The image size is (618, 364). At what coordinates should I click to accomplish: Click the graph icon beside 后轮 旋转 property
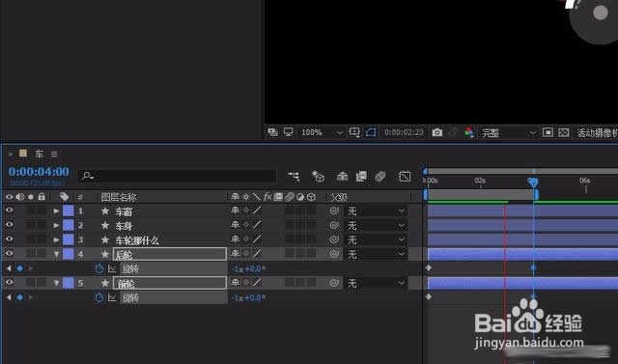click(112, 268)
